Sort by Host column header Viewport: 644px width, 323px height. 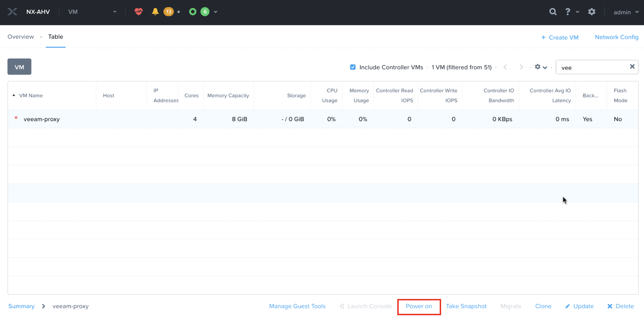pyautogui.click(x=109, y=95)
